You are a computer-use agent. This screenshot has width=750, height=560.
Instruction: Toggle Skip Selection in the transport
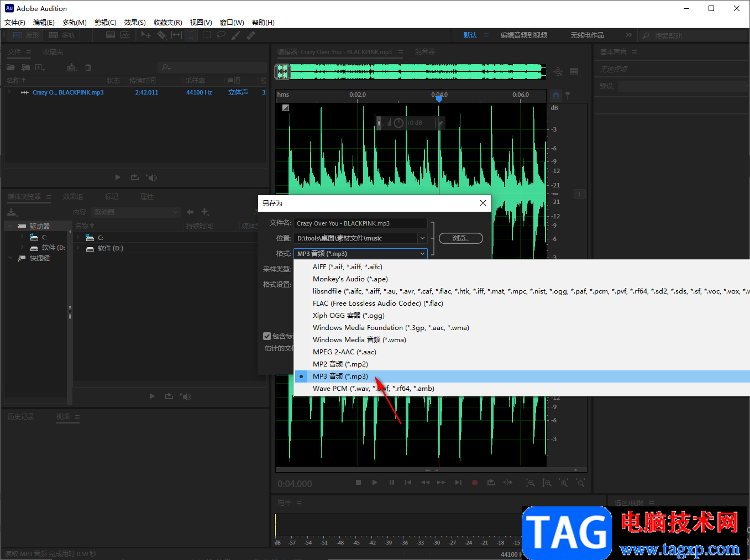(x=508, y=483)
